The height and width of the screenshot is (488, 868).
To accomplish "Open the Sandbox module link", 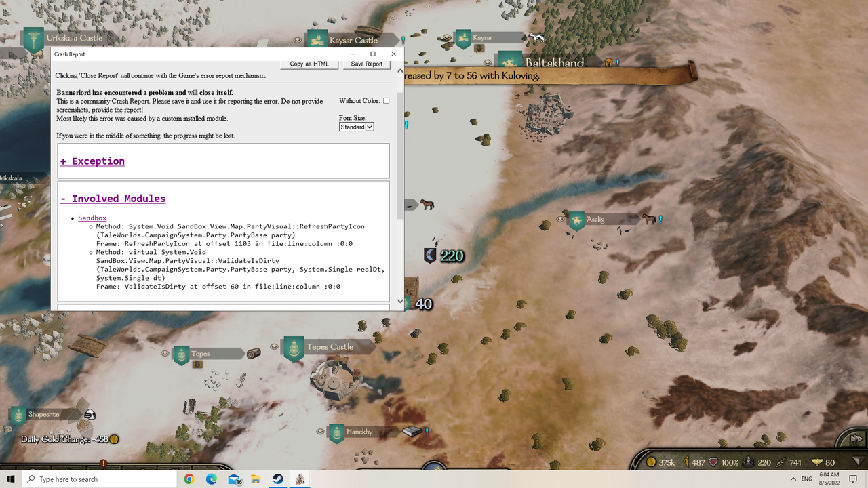I will (x=92, y=218).
